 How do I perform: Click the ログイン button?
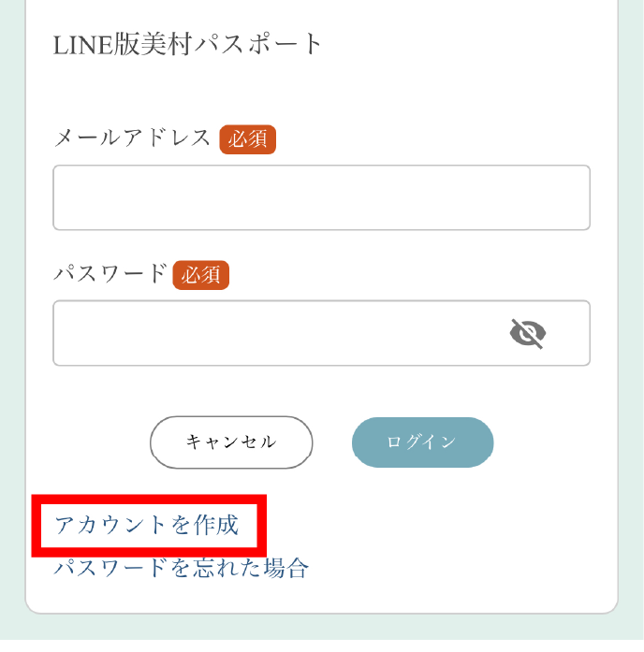click(422, 442)
